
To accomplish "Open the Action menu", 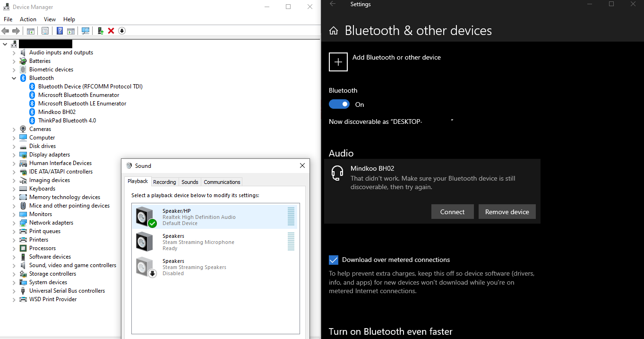I will click(28, 19).
